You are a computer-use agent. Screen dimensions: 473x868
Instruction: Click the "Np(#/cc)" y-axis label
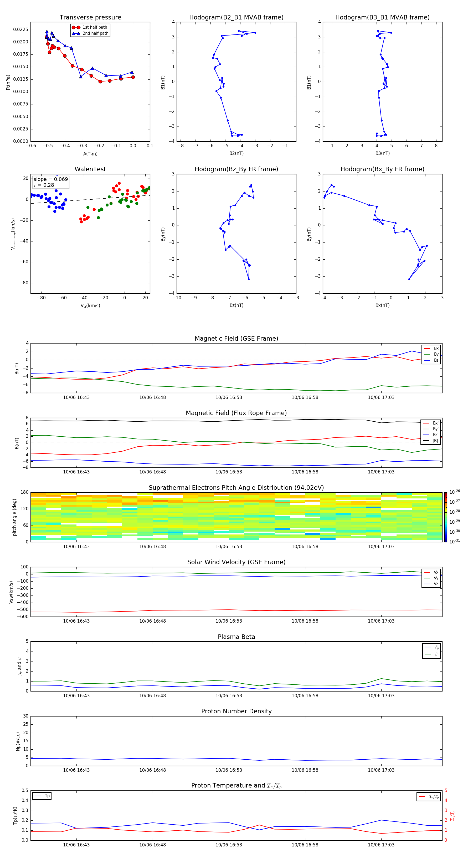click(x=18, y=741)
